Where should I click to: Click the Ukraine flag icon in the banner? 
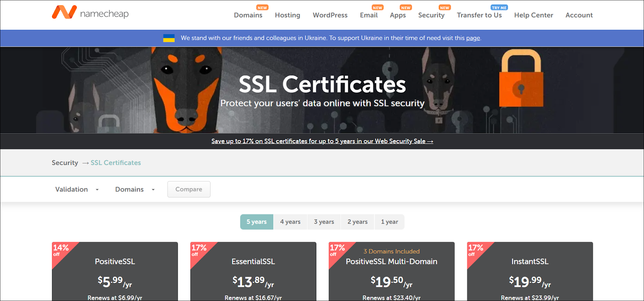pyautogui.click(x=169, y=38)
